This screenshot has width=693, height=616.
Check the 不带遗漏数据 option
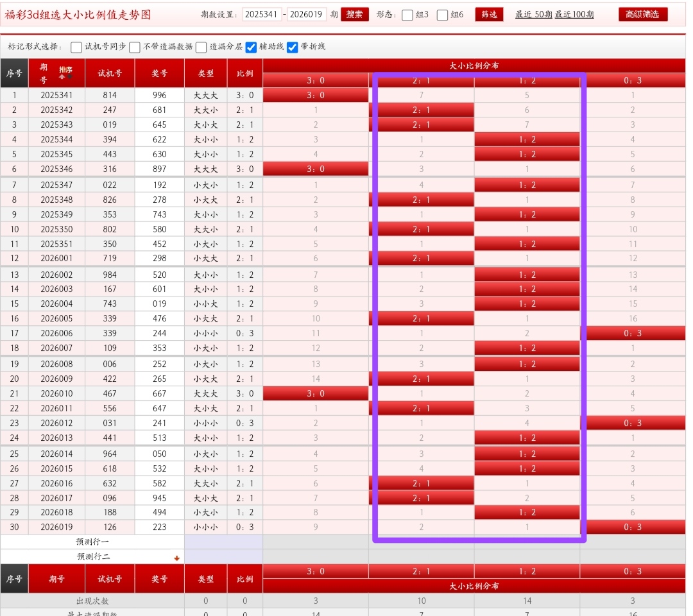[135, 47]
